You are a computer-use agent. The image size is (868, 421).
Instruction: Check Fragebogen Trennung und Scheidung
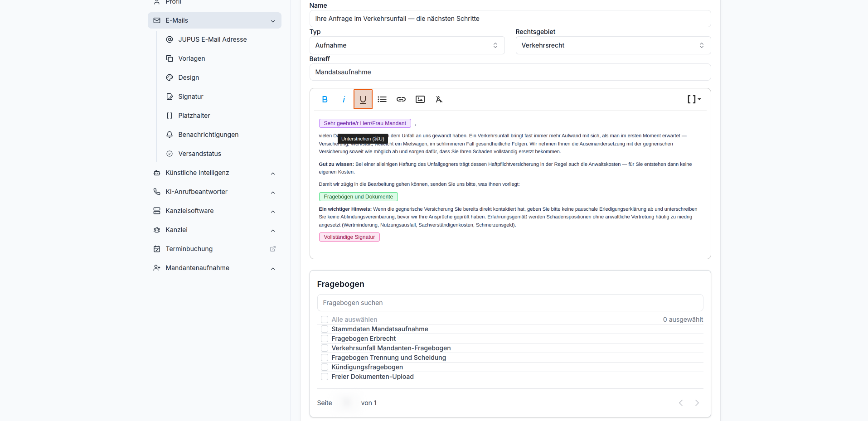(x=325, y=358)
